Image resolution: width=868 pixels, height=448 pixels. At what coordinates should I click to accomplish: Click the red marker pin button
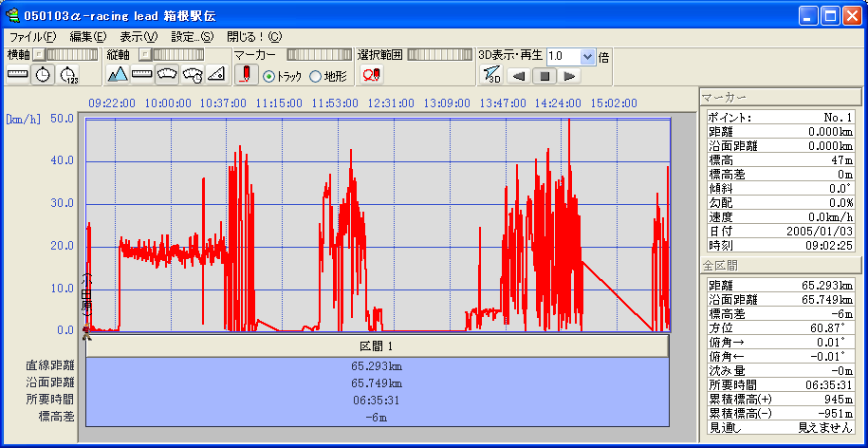click(246, 75)
